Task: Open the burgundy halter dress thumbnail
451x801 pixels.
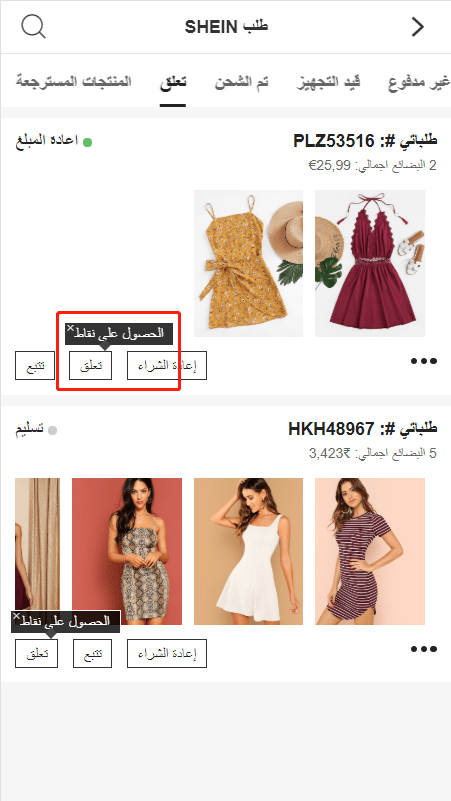Action: [370, 264]
